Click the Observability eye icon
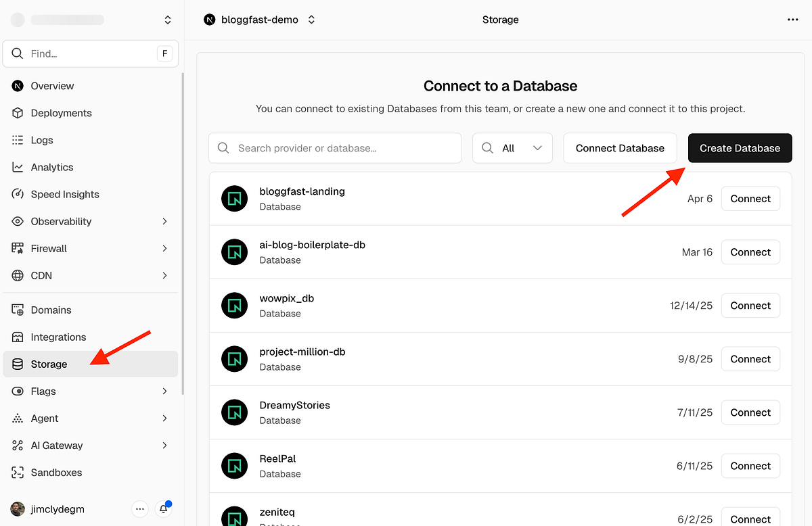The height and width of the screenshot is (526, 812). point(18,221)
